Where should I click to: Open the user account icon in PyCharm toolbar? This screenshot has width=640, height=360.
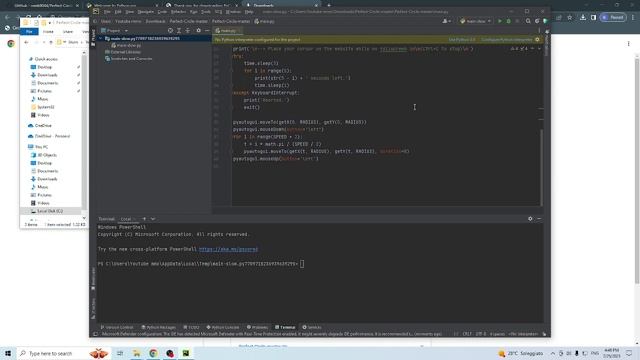point(447,21)
